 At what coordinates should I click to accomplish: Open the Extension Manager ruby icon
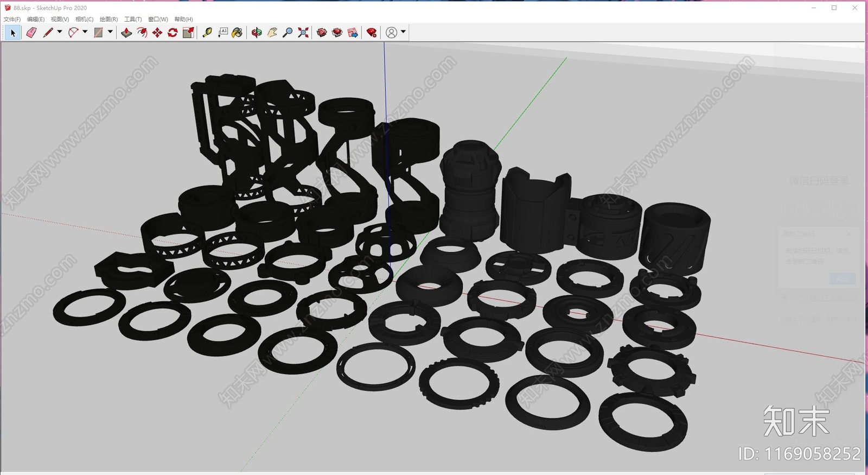tap(372, 33)
